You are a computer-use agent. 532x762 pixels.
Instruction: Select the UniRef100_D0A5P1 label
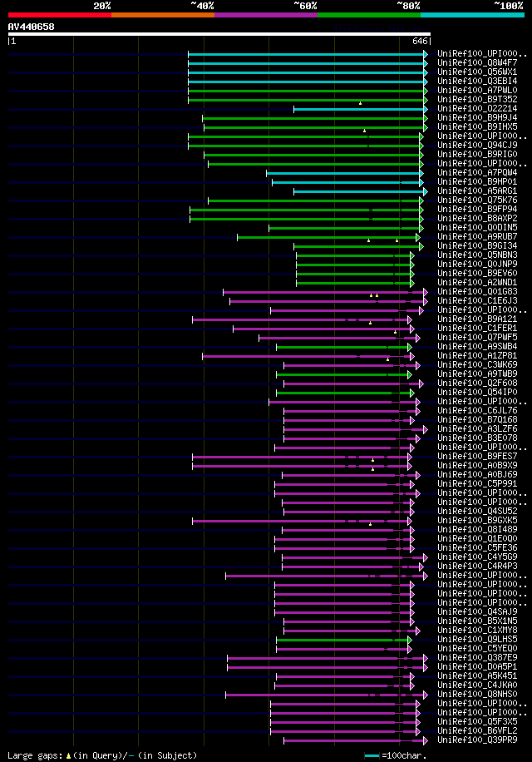point(477,667)
